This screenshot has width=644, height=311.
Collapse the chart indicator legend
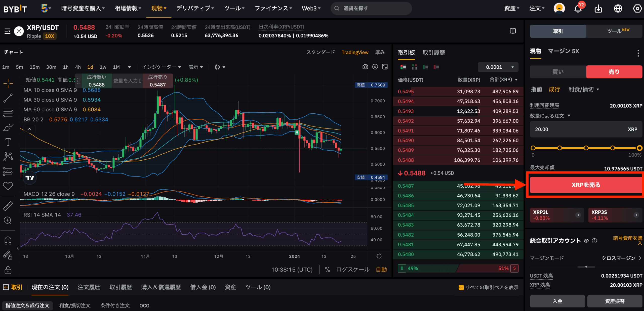point(29,129)
